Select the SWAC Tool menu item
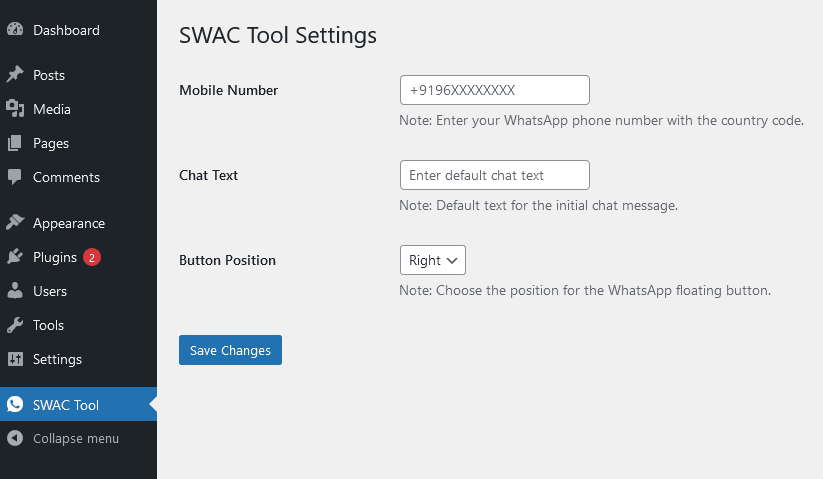Screen dimensions: 823x479 pos(78,405)
